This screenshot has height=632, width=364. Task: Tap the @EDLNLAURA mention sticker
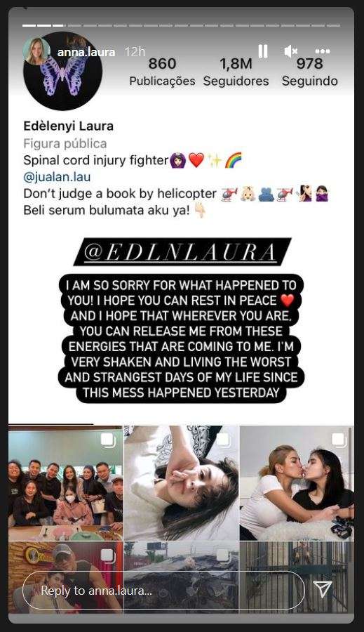coord(182,251)
